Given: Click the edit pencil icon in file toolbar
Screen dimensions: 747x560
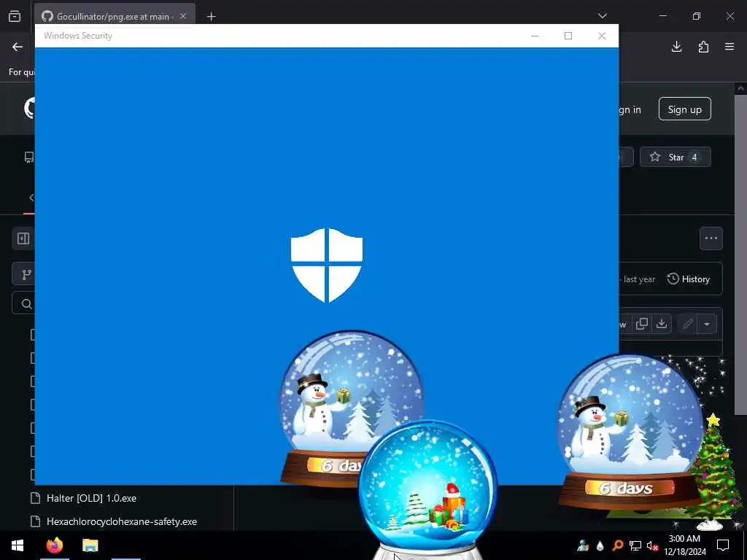Looking at the screenshot, I should coord(687,324).
